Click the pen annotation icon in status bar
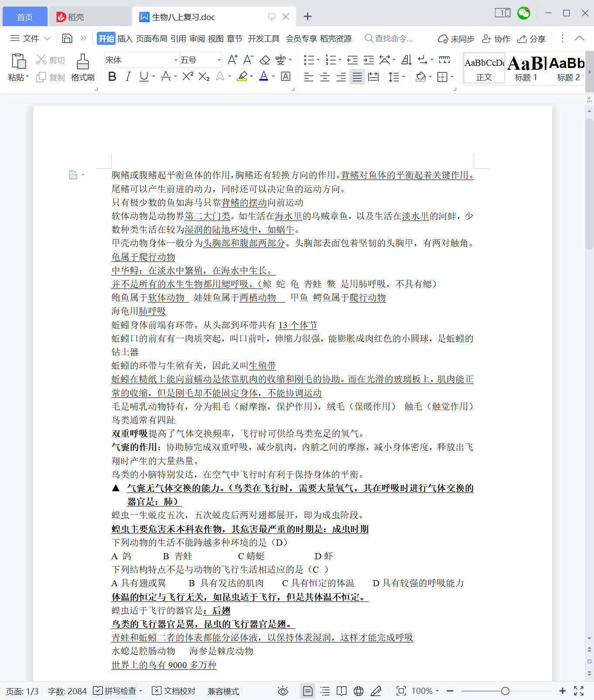 (376, 691)
